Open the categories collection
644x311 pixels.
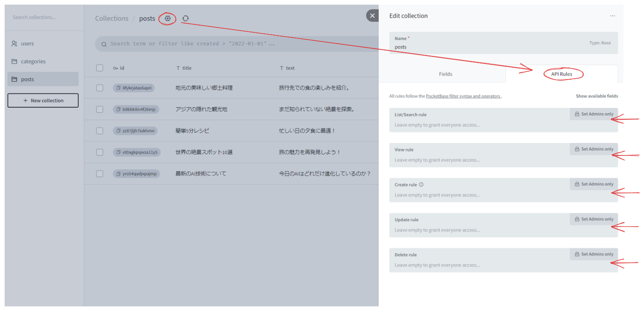click(43, 62)
